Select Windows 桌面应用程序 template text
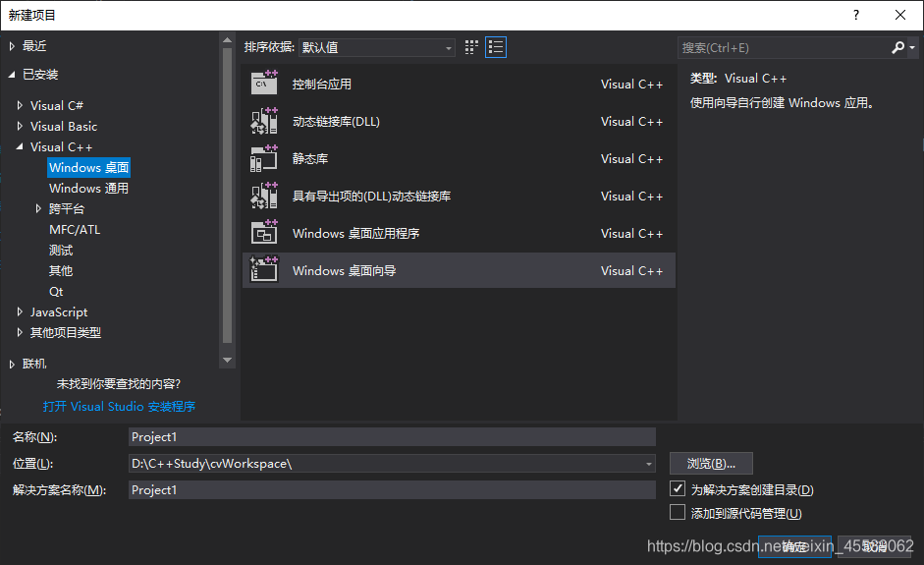Viewport: 924px width, 565px height. pos(355,234)
